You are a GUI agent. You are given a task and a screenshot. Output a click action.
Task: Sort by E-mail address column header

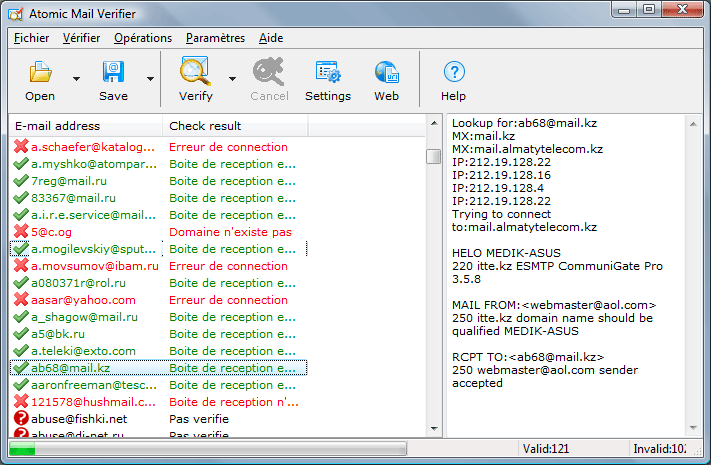pos(86,126)
